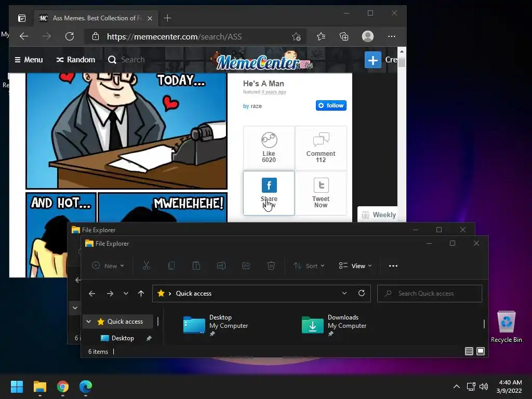Click the Rename icon in File Explorer
Image resolution: width=532 pixels, height=399 pixels.
click(x=221, y=265)
